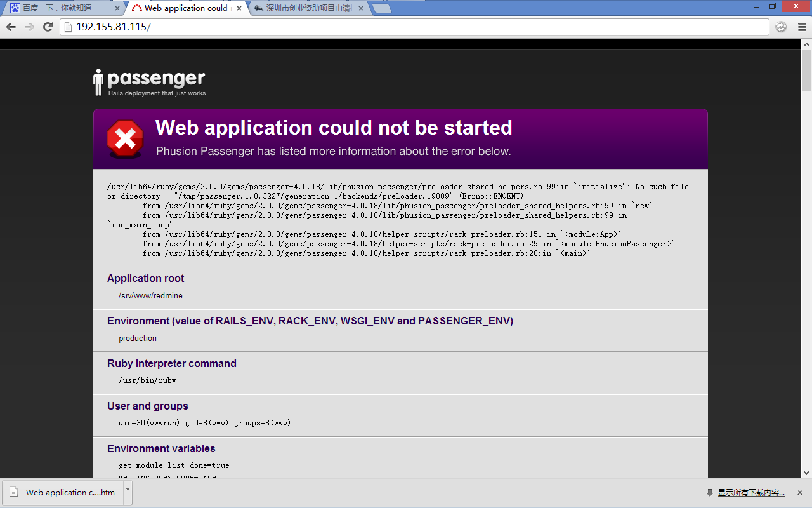The height and width of the screenshot is (508, 812).
Task: Switch to the 深圳市创业资助项目申请 tab
Action: point(308,8)
